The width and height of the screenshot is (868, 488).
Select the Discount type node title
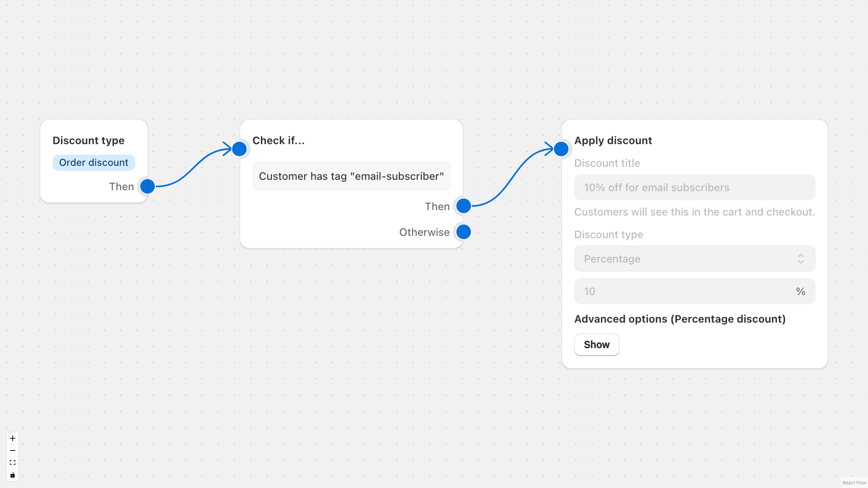point(88,141)
